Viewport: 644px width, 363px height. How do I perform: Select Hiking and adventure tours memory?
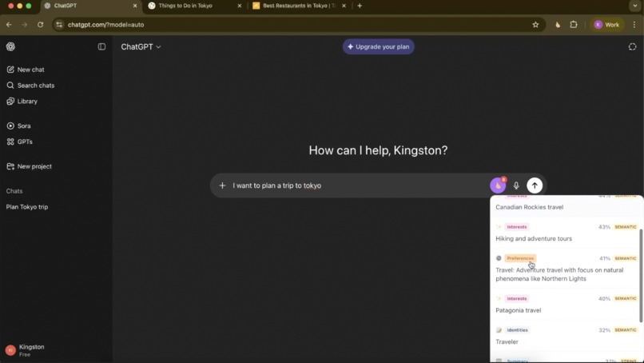pos(534,238)
